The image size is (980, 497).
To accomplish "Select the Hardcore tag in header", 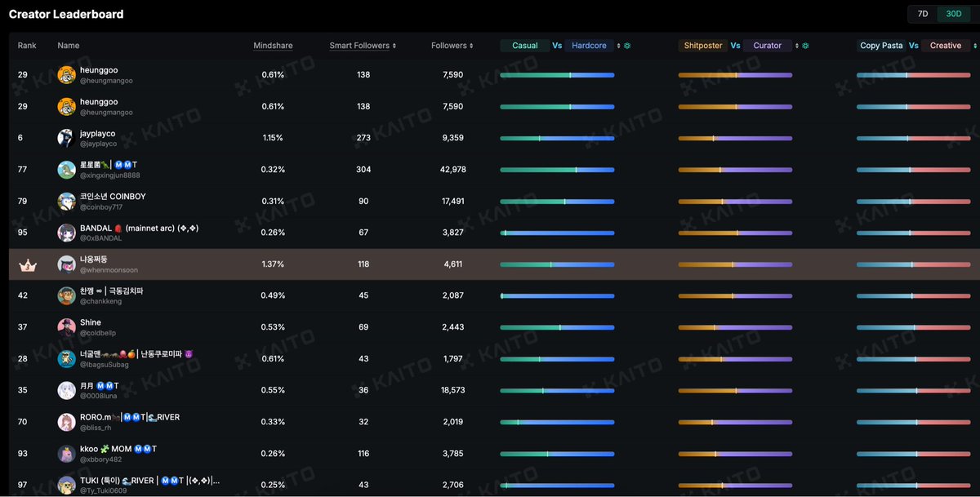I will pos(589,46).
